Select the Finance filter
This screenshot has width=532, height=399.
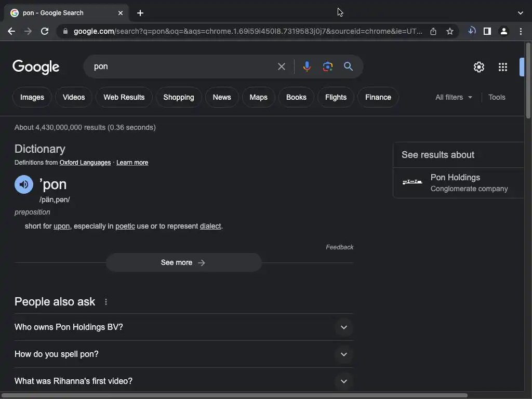pyautogui.click(x=378, y=97)
